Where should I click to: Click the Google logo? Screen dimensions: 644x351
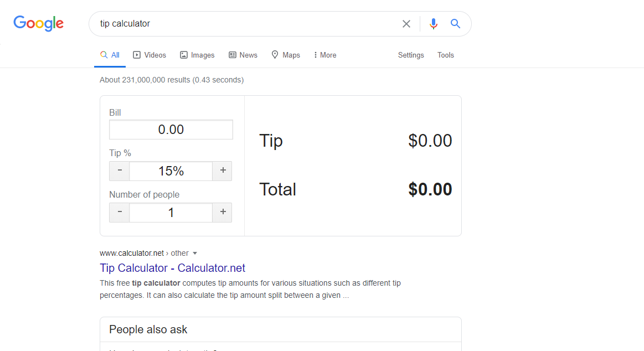coord(39,23)
